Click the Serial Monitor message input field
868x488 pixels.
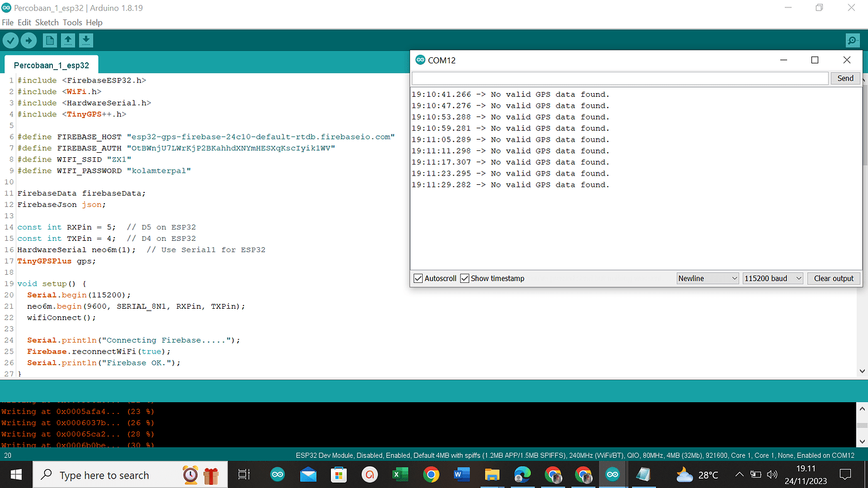tap(620, 78)
